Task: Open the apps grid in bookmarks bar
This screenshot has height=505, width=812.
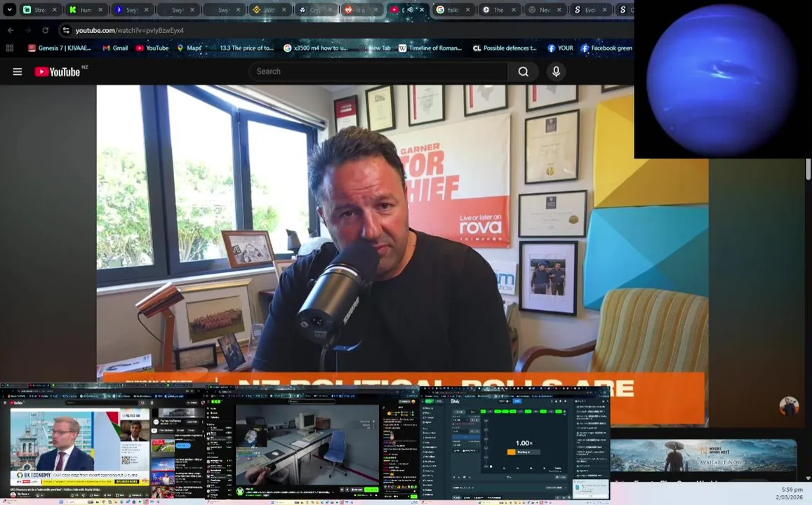Action: (9, 48)
